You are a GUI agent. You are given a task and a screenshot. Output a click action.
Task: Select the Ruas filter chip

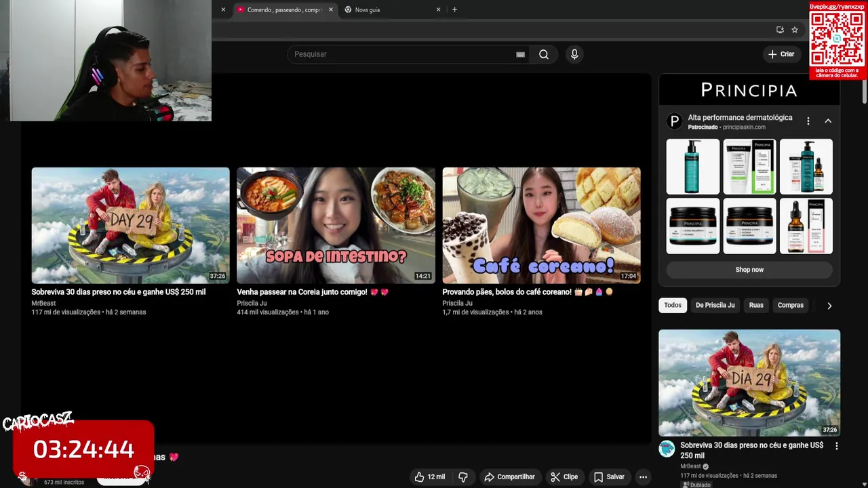(x=756, y=305)
